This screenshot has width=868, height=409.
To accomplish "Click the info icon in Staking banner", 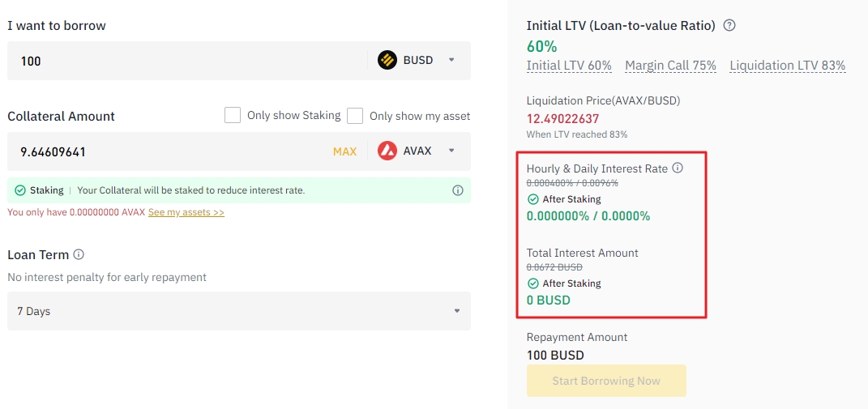I will point(458,190).
